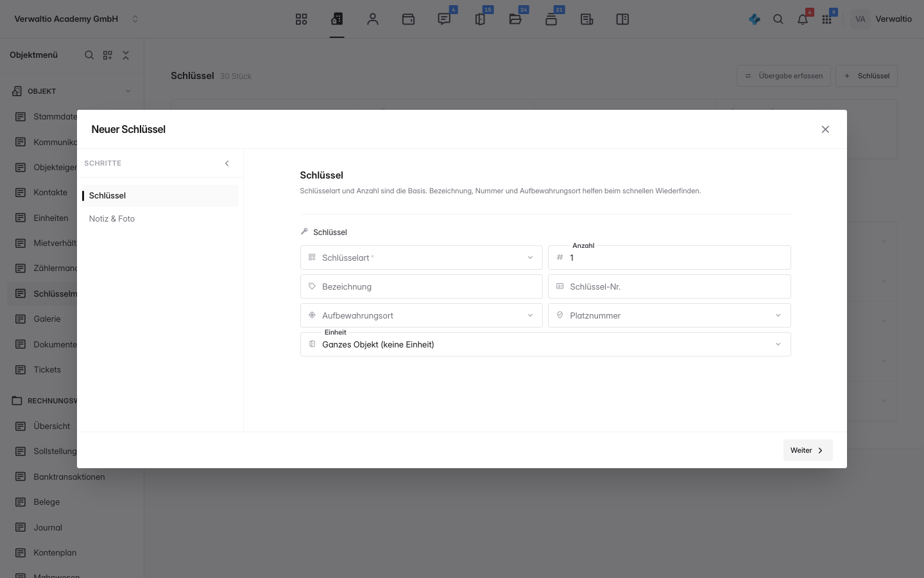Collapse the OBJEKT section in sidebar
This screenshot has width=924, height=578.
pyautogui.click(x=128, y=91)
